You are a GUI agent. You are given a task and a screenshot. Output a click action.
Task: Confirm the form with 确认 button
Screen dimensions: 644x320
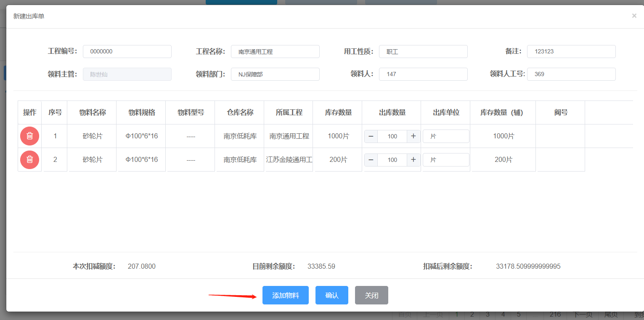pos(332,295)
